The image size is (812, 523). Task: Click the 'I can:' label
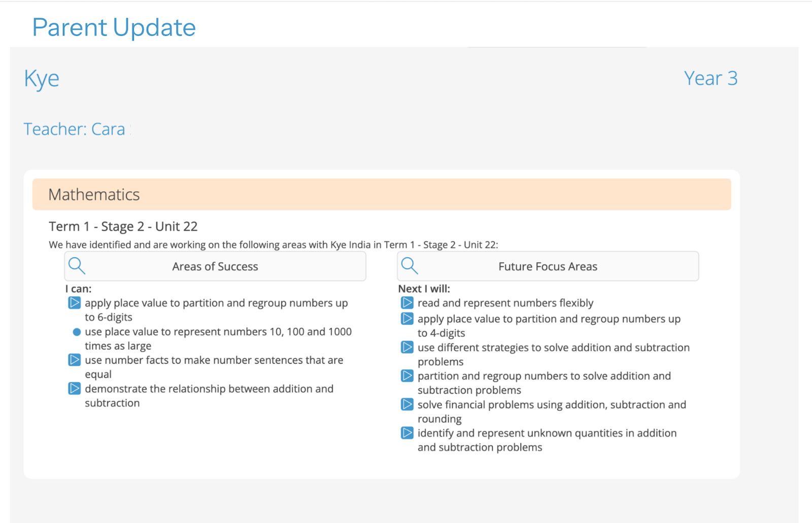[x=79, y=289]
